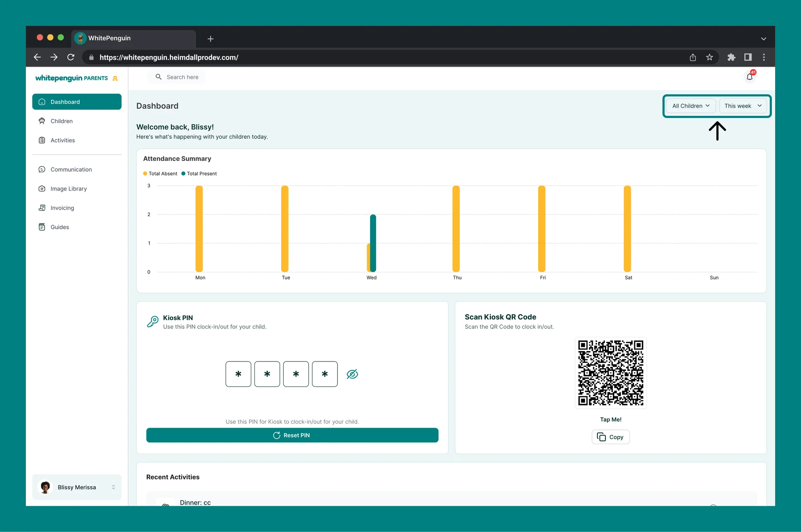The height and width of the screenshot is (532, 801).
Task: Click the WhitePenguin tab favicon
Action: (80, 38)
